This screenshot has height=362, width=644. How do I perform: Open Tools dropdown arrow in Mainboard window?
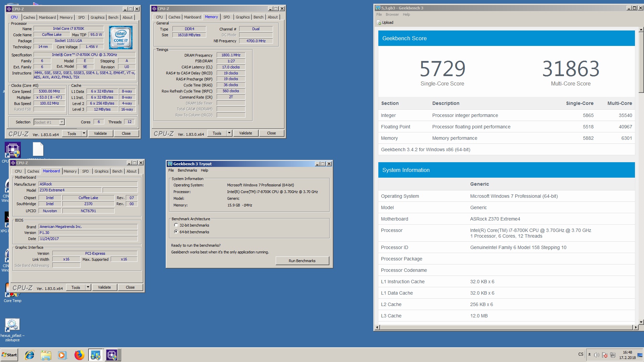88,287
